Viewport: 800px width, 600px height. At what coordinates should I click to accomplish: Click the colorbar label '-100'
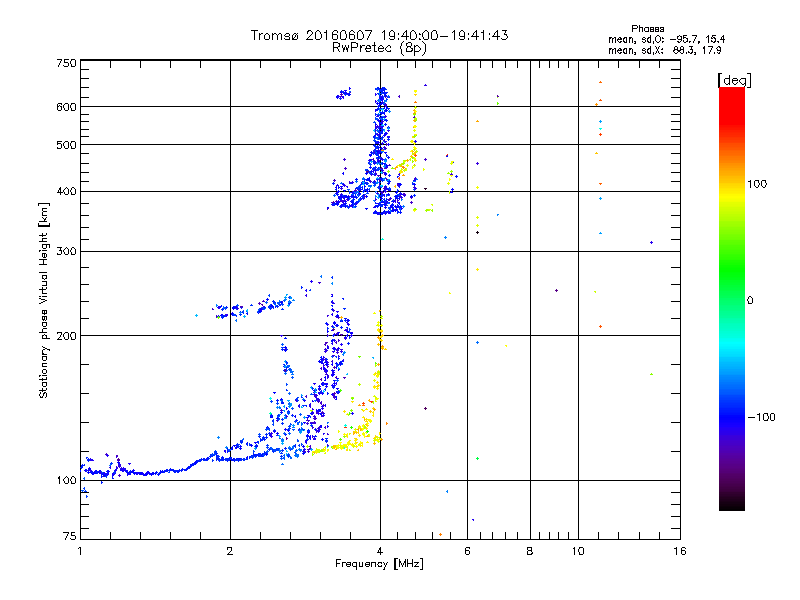761,417
